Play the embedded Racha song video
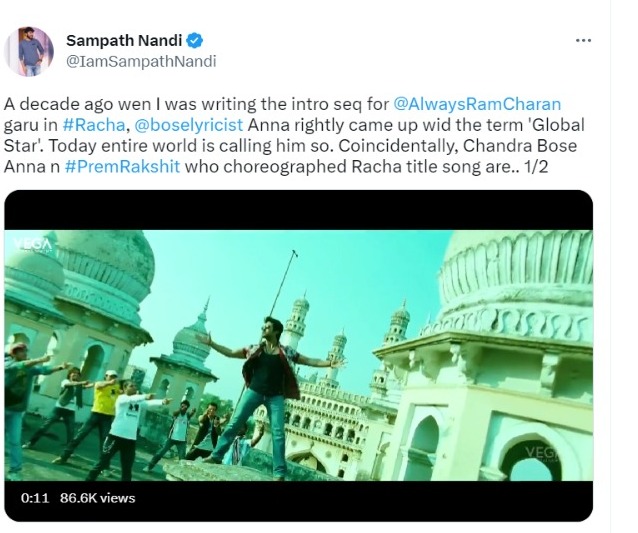The height and width of the screenshot is (533, 638). 298,356
